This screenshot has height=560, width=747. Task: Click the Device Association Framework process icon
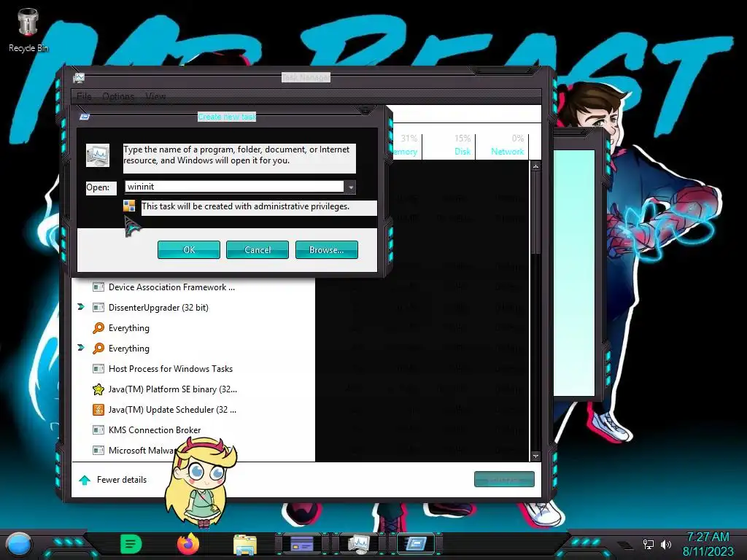[98, 287]
